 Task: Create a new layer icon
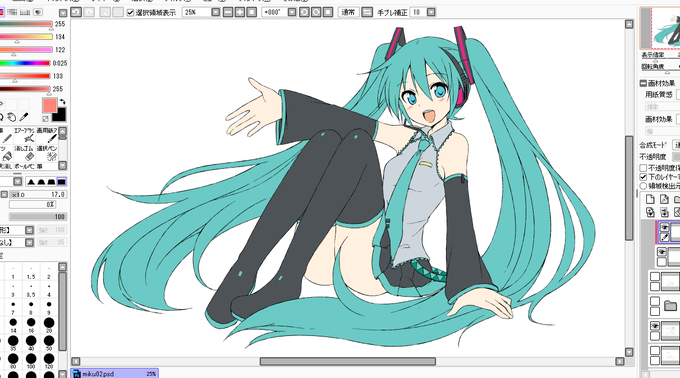[x=650, y=199]
